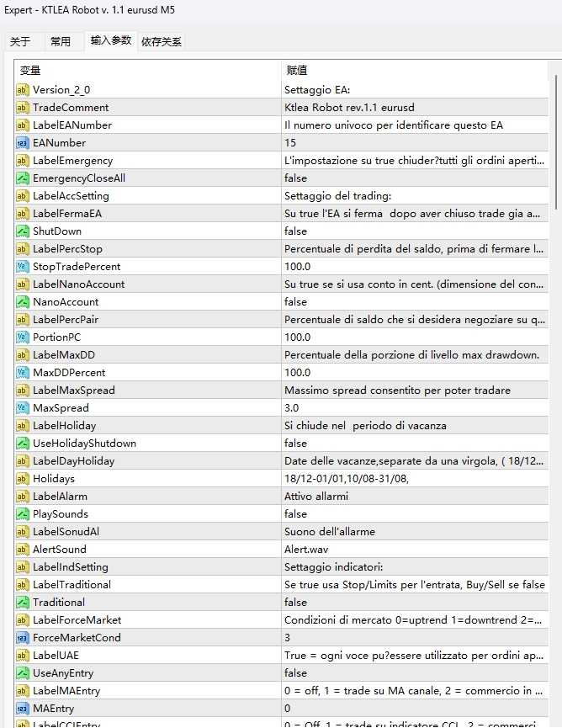562x728 pixels.
Task: Click the double icon beside MaxDDPercent
Action: [22, 372]
